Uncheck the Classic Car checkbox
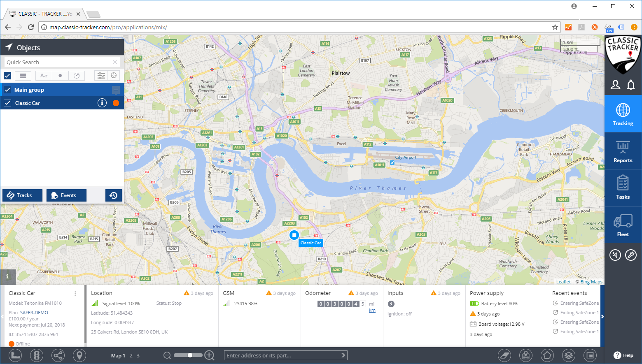 pos(7,103)
